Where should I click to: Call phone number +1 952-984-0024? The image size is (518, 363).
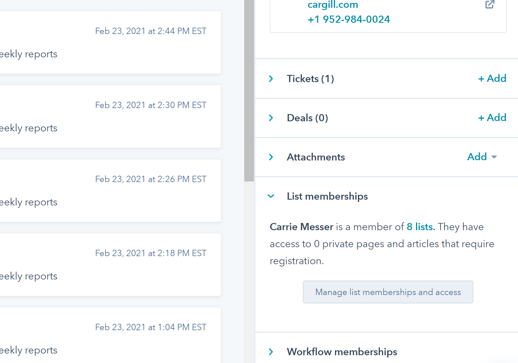[x=348, y=19]
